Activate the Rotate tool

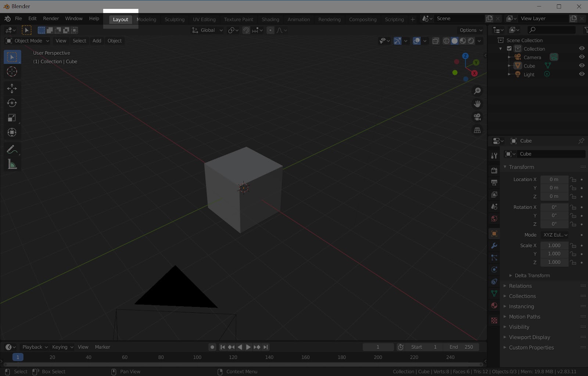pos(12,103)
